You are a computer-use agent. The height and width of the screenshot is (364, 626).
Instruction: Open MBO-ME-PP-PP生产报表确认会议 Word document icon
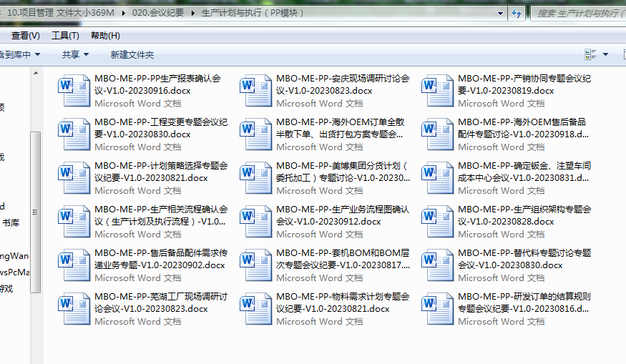pos(74,91)
